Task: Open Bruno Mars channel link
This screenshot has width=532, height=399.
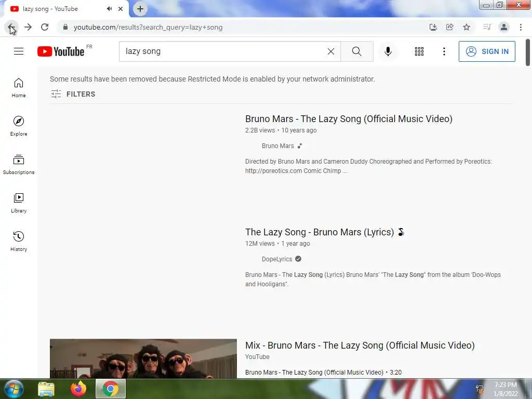Action: pos(277,146)
